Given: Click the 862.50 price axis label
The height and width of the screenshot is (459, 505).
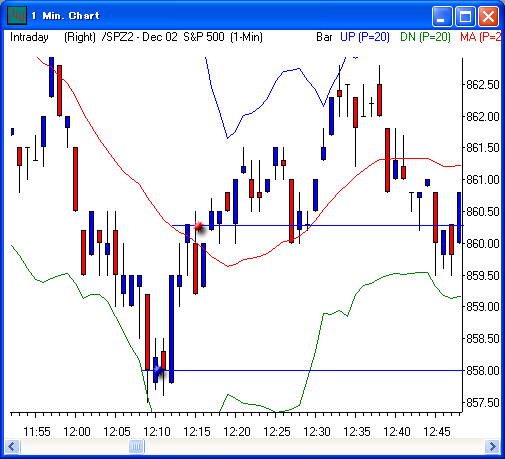Looking at the screenshot, I should tap(482, 85).
